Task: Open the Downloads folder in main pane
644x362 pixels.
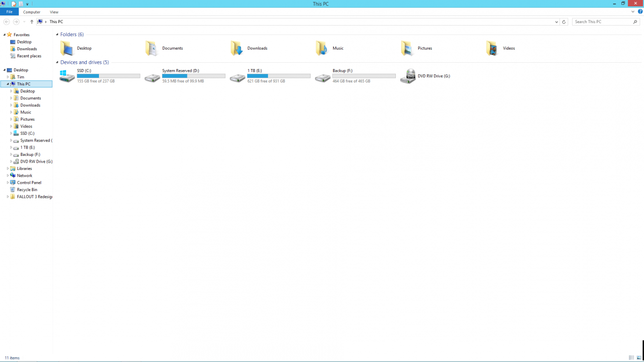Action: point(249,48)
